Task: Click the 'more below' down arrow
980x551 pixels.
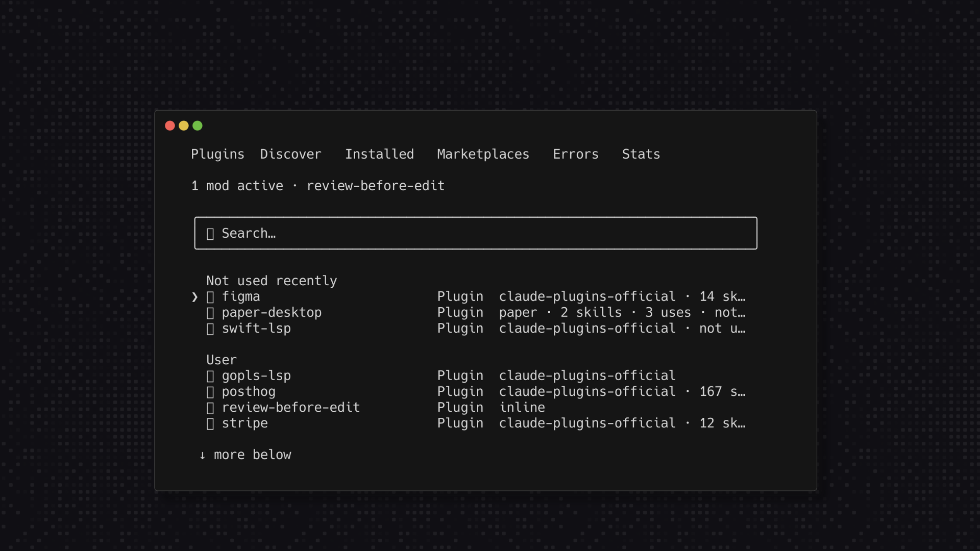Action: coord(202,455)
